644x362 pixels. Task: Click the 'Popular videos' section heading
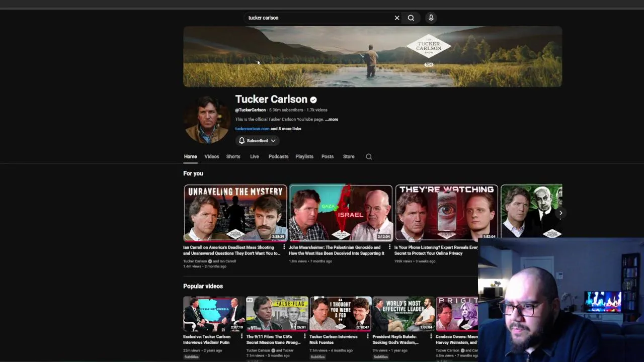click(203, 286)
